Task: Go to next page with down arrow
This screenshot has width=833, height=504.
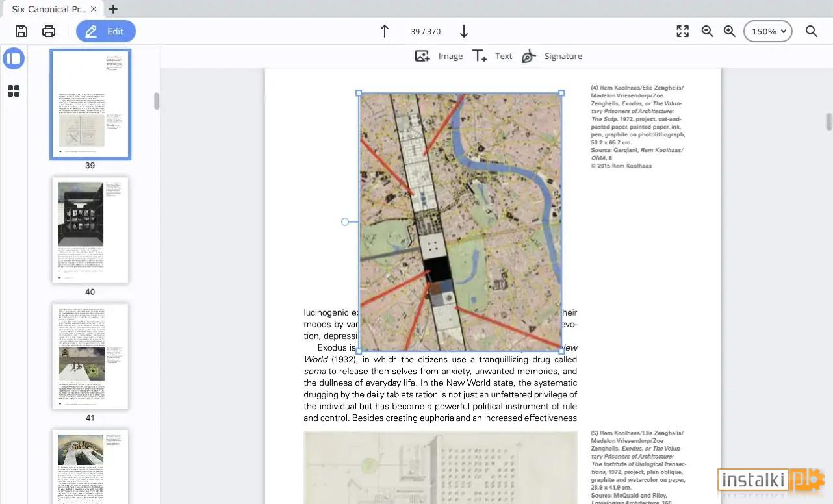Action: (x=464, y=31)
